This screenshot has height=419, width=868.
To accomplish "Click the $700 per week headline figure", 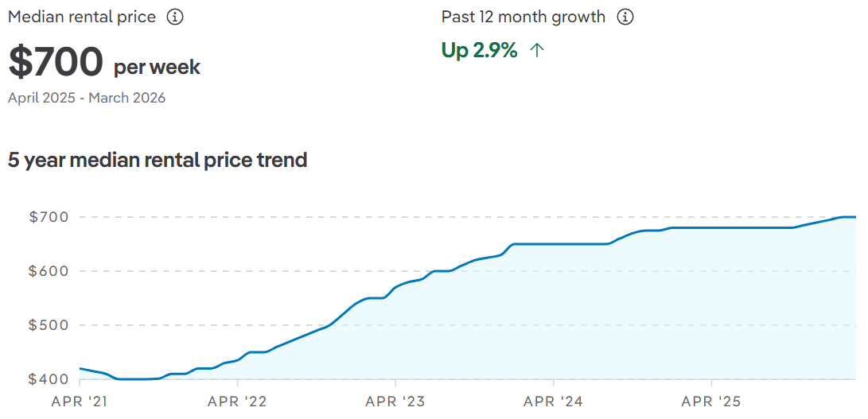I will click(103, 63).
